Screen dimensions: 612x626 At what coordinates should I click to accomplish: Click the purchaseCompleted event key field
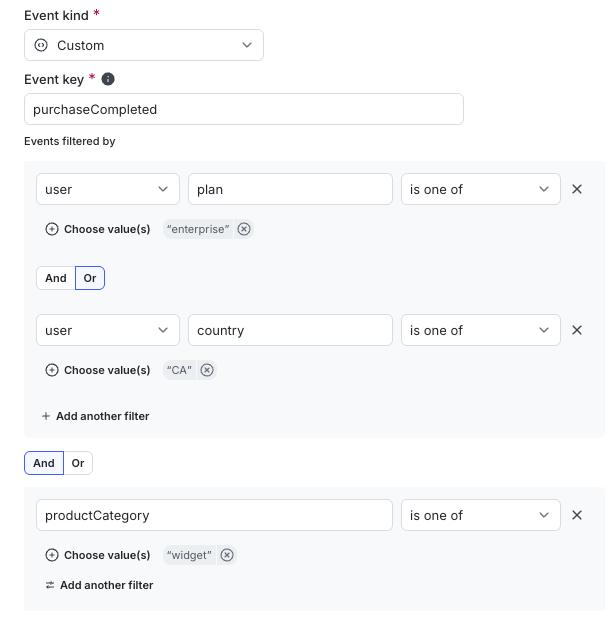(x=243, y=109)
